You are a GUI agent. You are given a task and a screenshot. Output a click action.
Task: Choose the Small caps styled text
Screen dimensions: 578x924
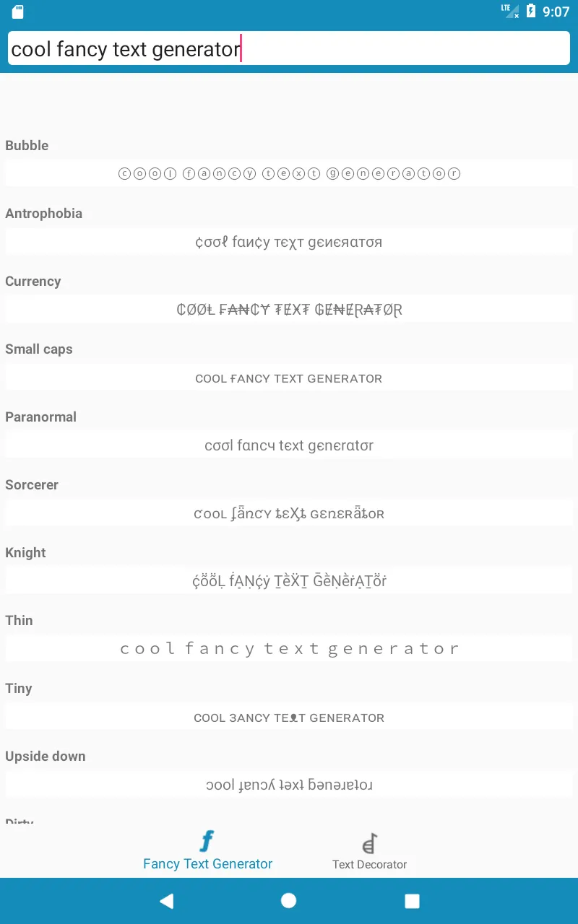pyautogui.click(x=289, y=378)
